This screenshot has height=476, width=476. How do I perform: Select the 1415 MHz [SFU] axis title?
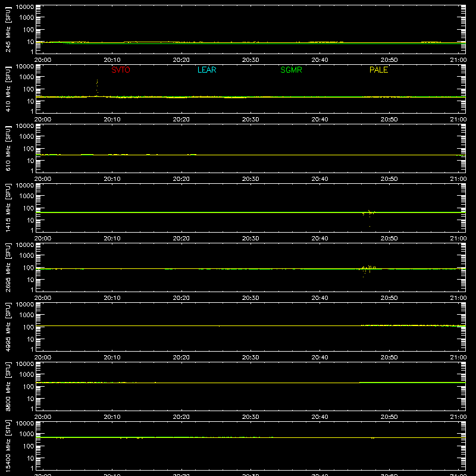tap(8, 208)
